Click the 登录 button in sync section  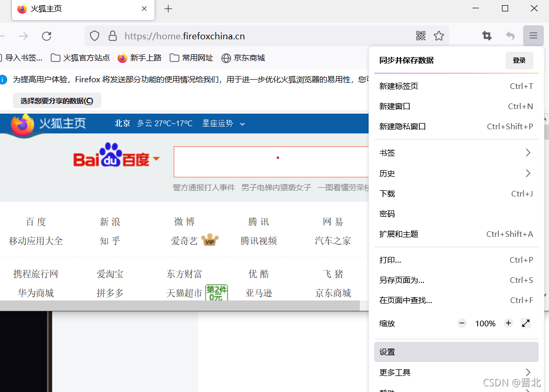click(519, 61)
